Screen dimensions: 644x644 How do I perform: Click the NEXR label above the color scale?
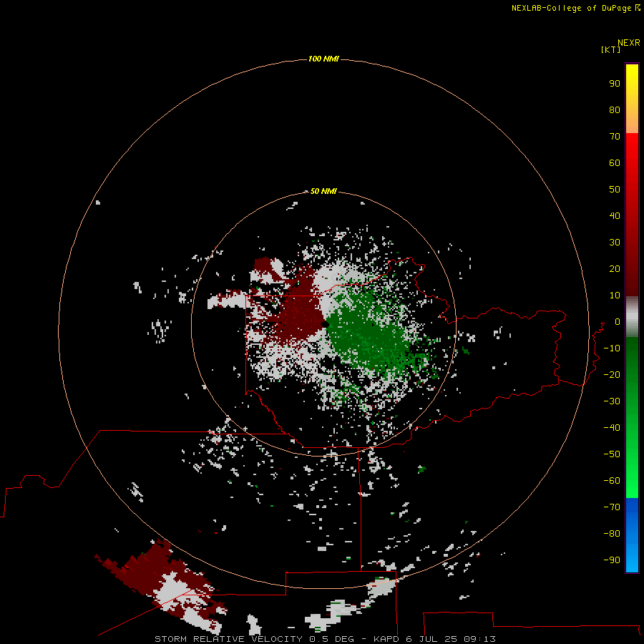[629, 43]
